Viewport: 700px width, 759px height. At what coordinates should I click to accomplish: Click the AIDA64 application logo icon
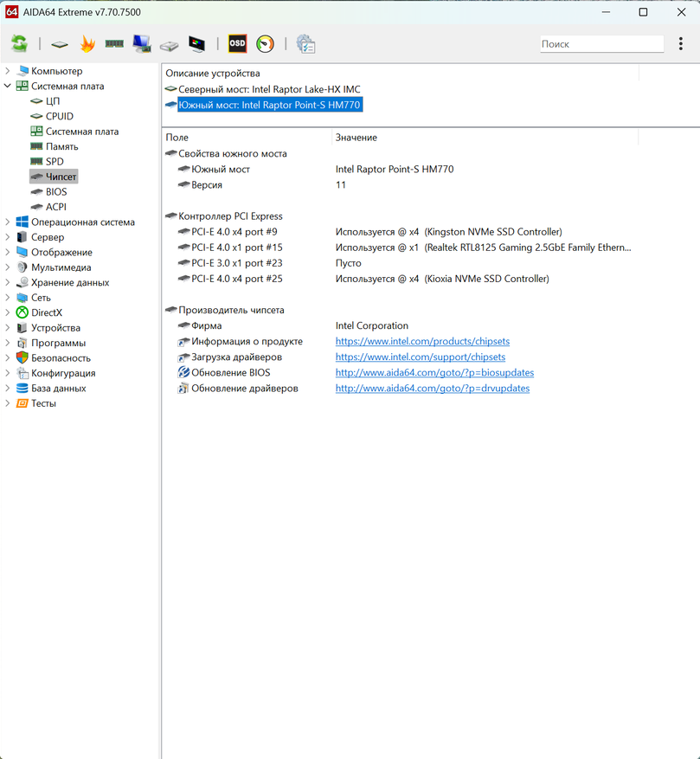coord(11,11)
